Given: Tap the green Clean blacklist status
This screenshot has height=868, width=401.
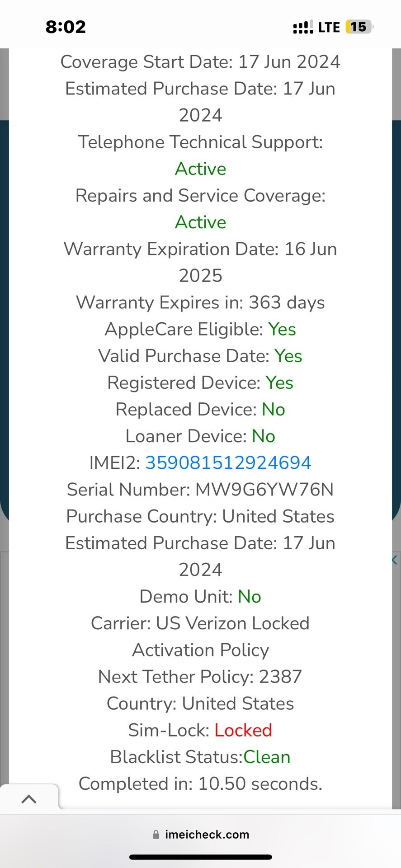Looking at the screenshot, I should coord(267,757).
